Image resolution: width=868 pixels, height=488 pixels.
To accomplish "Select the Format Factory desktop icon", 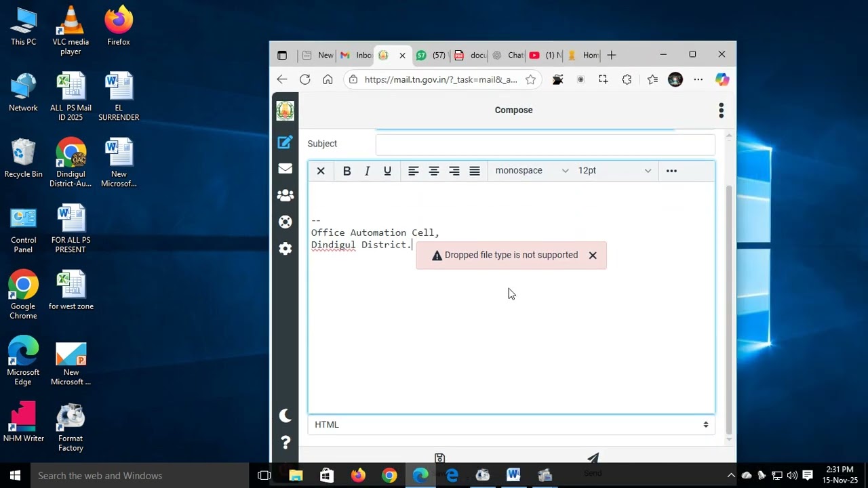I will [71, 428].
